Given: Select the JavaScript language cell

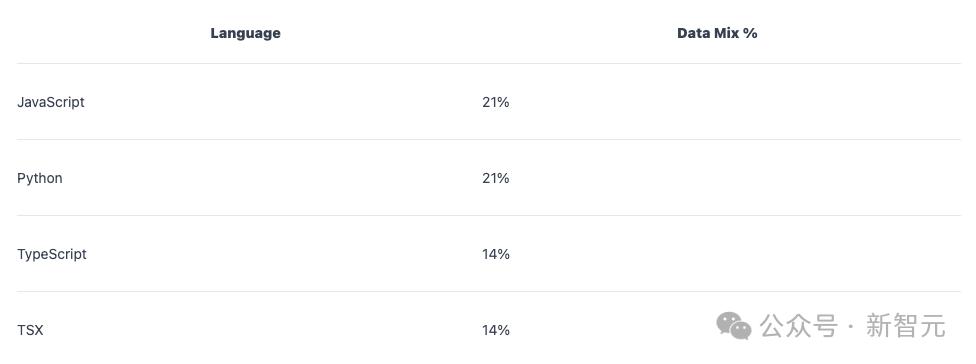Looking at the screenshot, I should pos(50,102).
